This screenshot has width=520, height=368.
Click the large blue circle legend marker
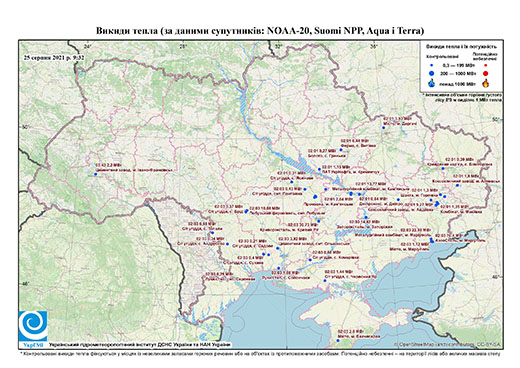[x=431, y=73]
